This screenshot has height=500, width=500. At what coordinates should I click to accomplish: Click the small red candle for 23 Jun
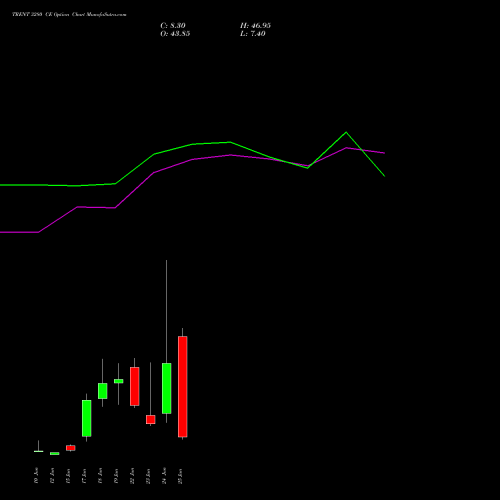click(x=150, y=419)
